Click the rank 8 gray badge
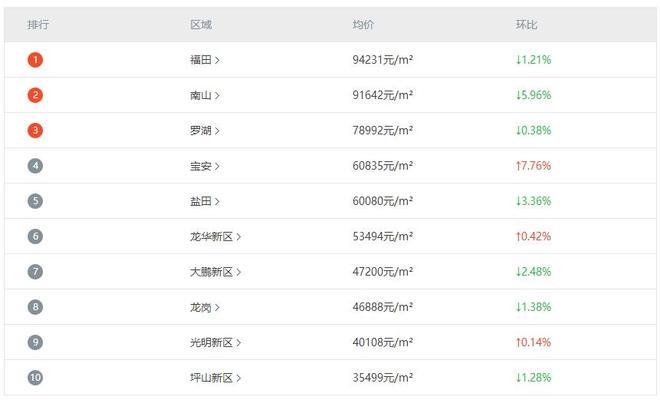The height and width of the screenshot is (400, 660). (35, 307)
